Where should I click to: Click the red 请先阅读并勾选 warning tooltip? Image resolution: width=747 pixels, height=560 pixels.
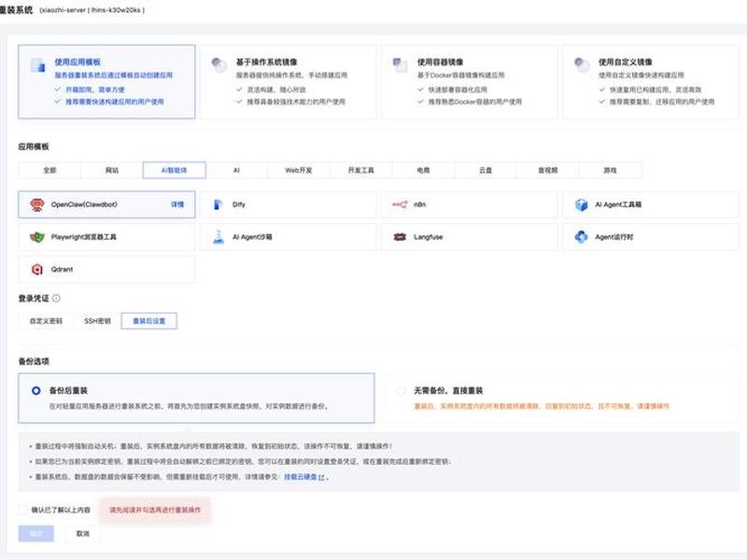155,510
